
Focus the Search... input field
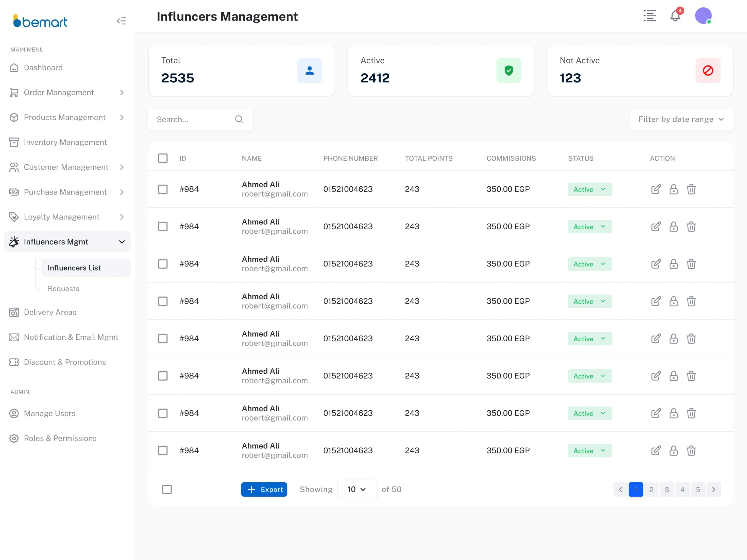pyautogui.click(x=200, y=119)
